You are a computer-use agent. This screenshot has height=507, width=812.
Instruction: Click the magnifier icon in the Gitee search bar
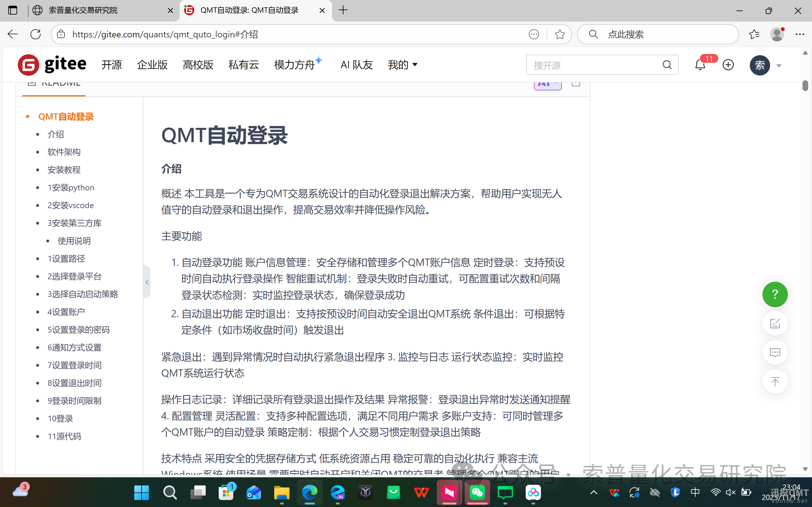[667, 65]
